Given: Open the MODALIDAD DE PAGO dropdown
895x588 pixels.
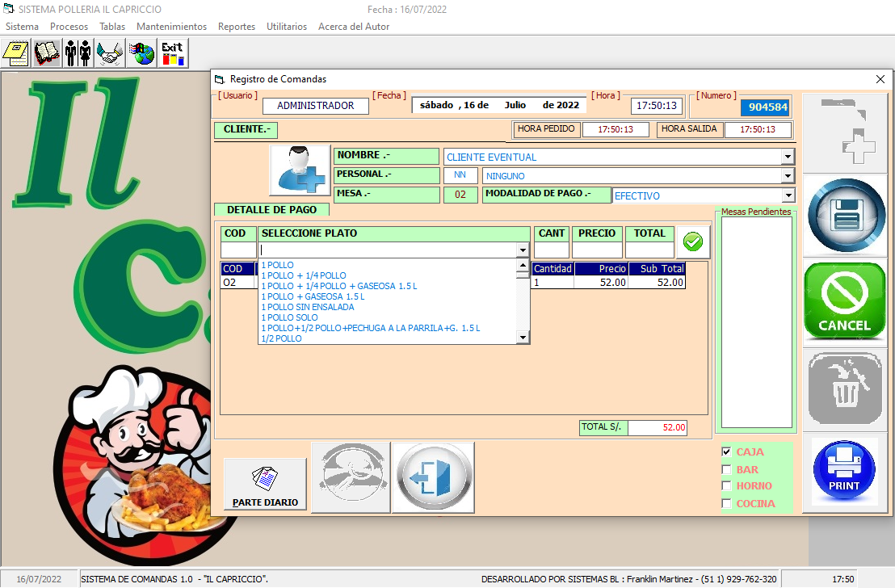Looking at the screenshot, I should [x=787, y=195].
